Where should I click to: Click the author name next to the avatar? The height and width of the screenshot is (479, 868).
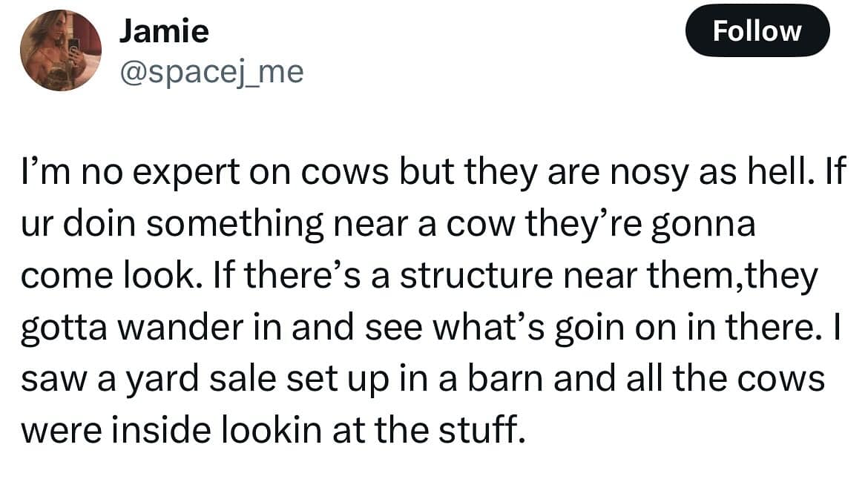tap(164, 31)
